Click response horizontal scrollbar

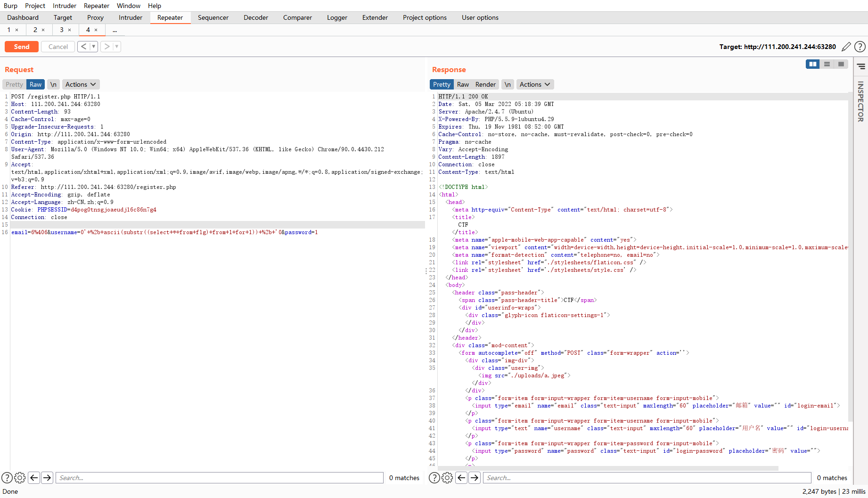(x=608, y=468)
